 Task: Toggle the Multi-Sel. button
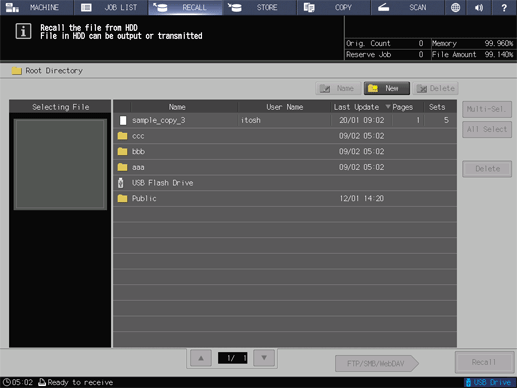pyautogui.click(x=487, y=109)
